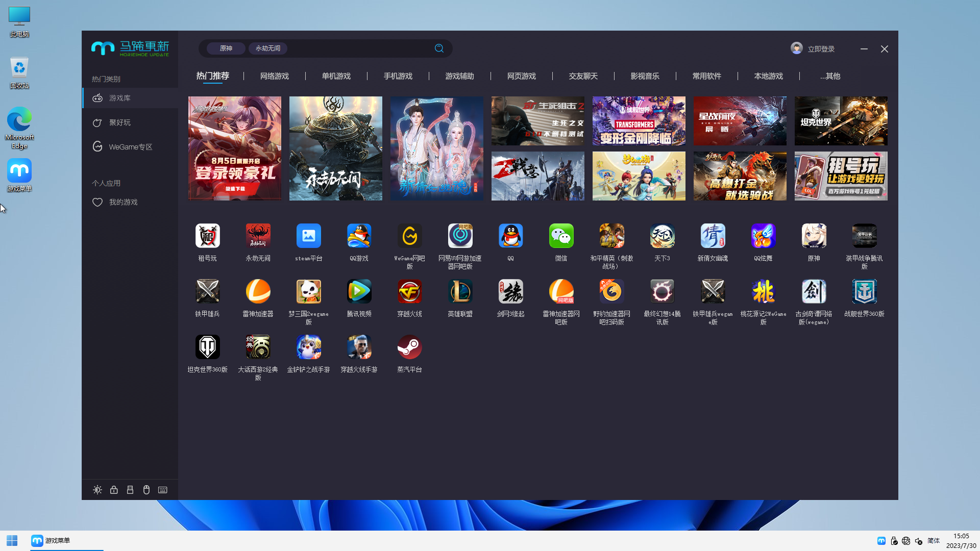Click the search magnifier icon
Screen dimensions: 980x551
click(x=439, y=48)
